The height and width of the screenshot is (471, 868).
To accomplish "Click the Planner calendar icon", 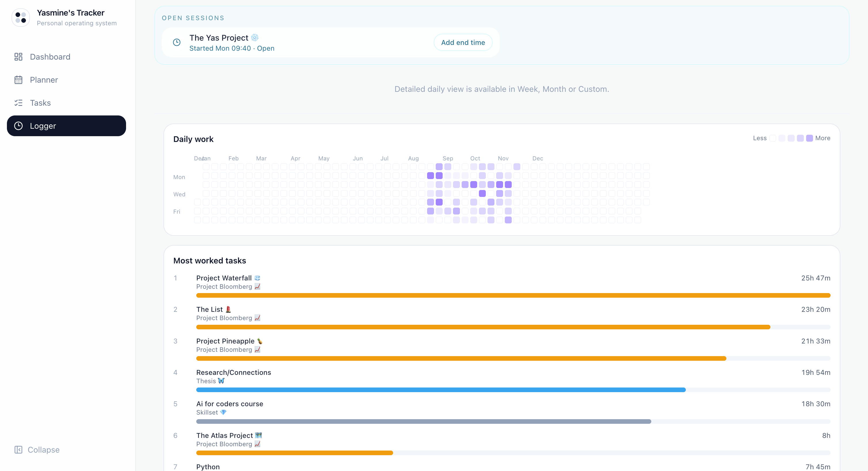I will coord(18,80).
